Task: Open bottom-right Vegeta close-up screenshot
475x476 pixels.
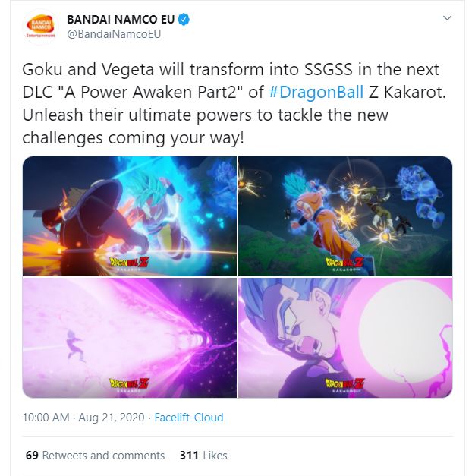Action: pyautogui.click(x=345, y=338)
